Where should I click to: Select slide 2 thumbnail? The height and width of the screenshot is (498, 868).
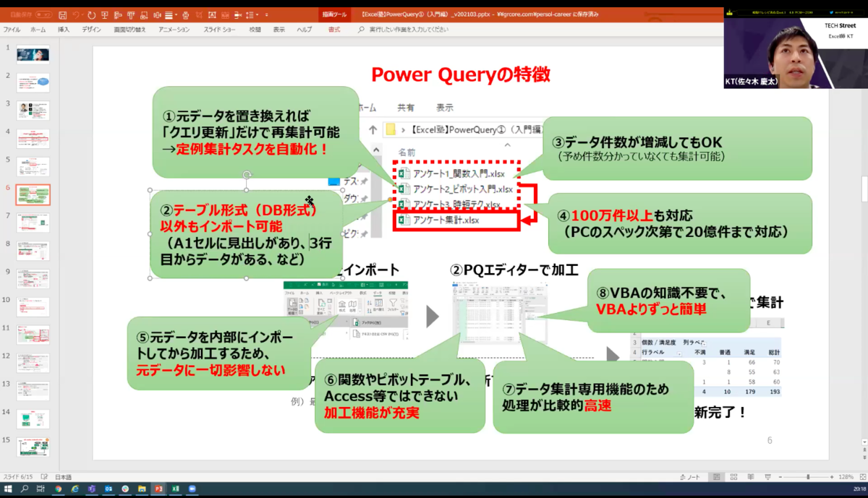pyautogui.click(x=33, y=83)
